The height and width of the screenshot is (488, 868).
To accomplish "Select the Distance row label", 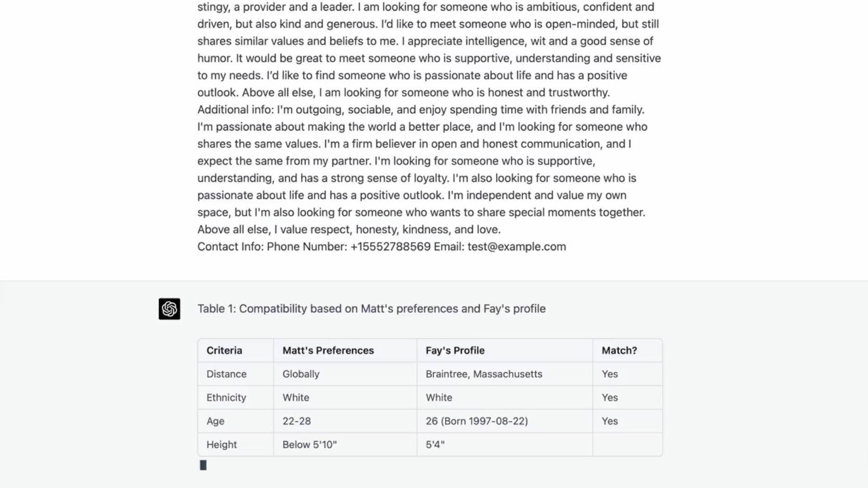I will (226, 374).
